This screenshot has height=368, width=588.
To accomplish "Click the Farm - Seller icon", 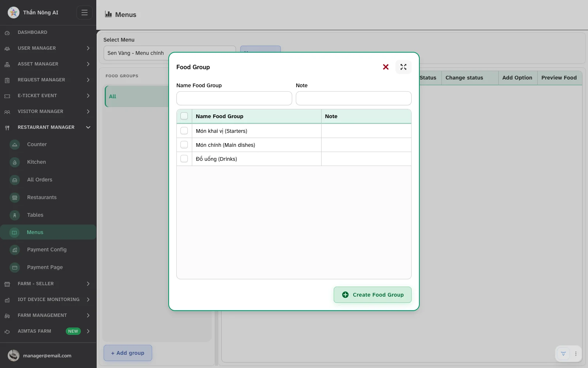I will tap(7, 284).
